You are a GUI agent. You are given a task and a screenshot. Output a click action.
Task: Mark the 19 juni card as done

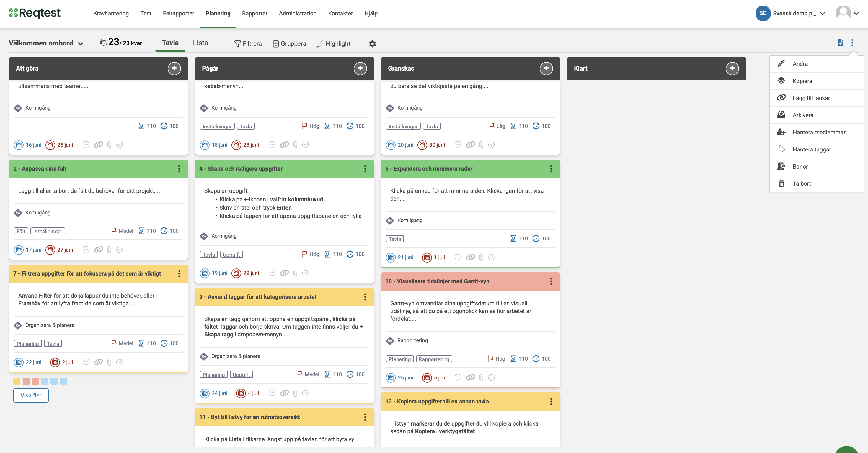[306, 273]
